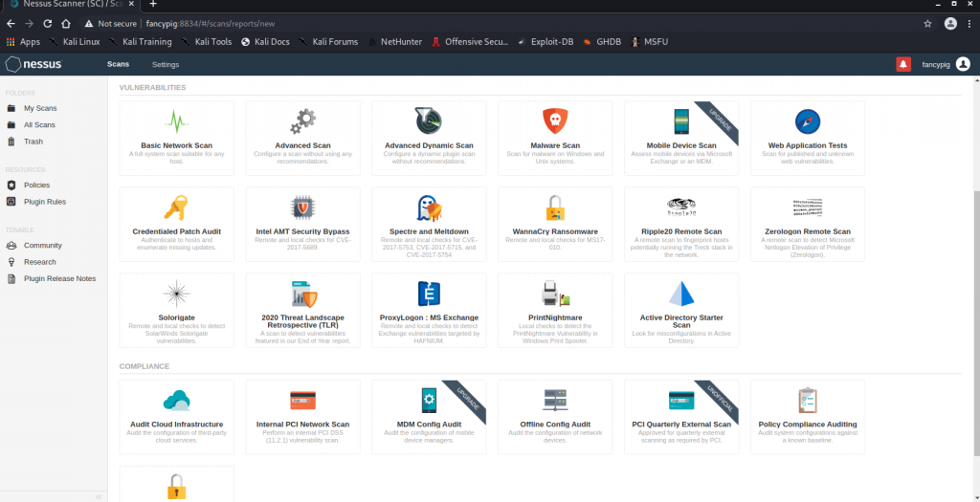Go to the browser home page
Viewport: 980px width, 502px height.
(x=66, y=24)
